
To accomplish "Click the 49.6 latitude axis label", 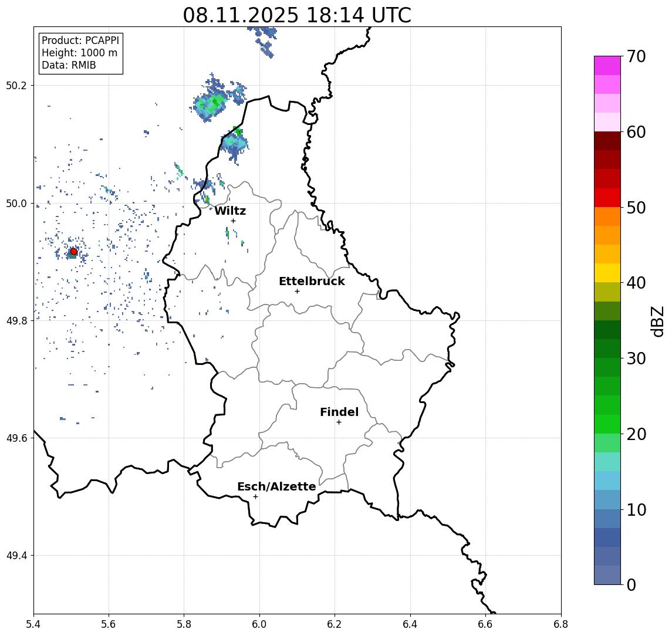I will tap(16, 438).
